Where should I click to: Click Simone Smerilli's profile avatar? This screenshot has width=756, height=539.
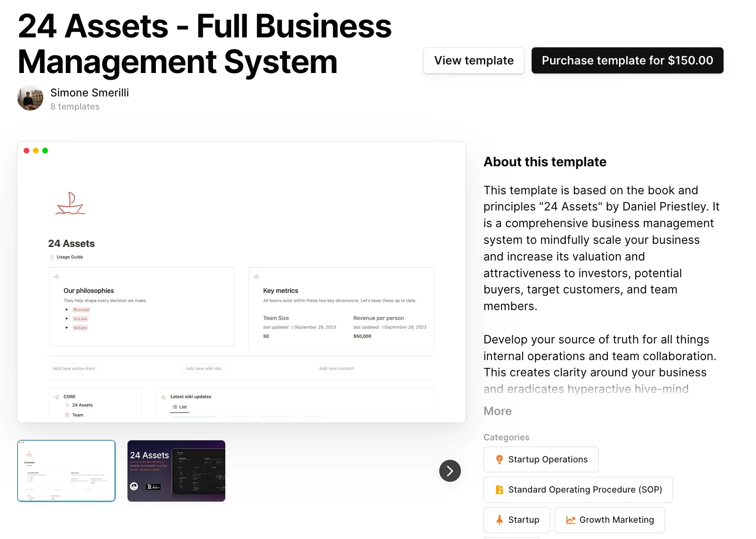click(x=30, y=98)
